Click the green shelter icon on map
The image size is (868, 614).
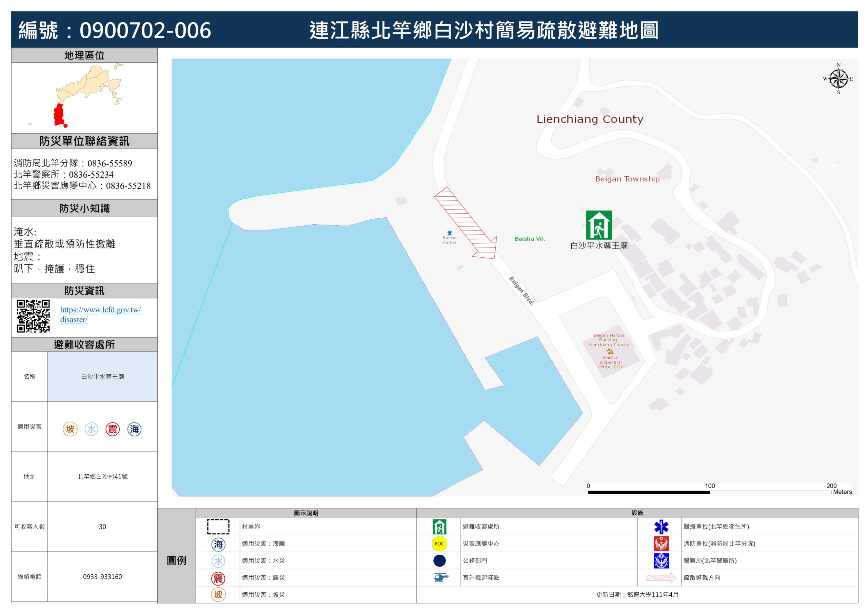tap(598, 225)
